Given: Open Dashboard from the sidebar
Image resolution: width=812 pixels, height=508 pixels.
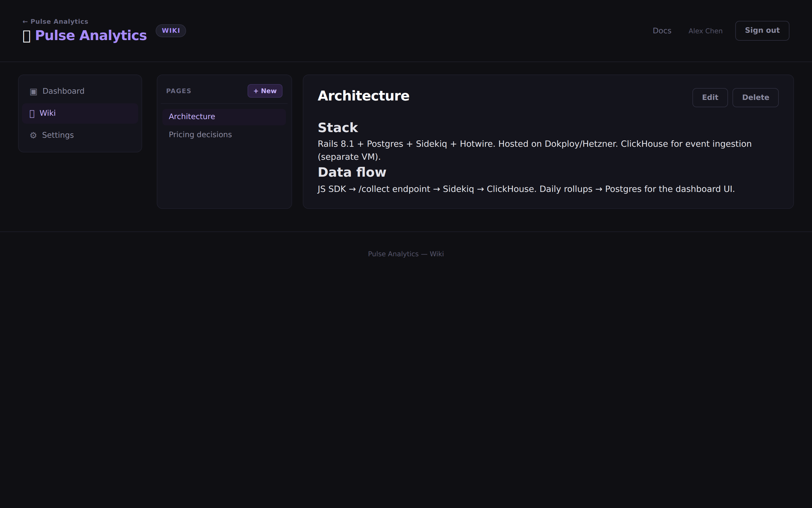Looking at the screenshot, I should point(80,91).
